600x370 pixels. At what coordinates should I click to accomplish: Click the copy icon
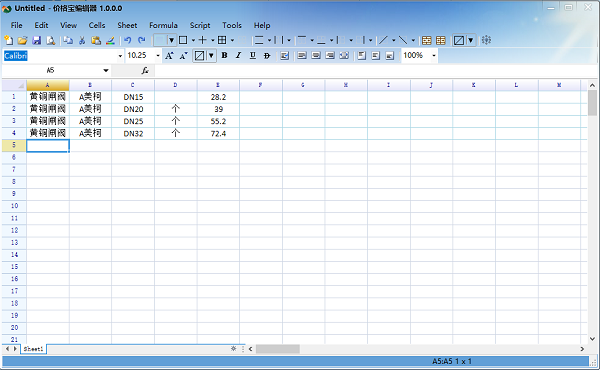pyautogui.click(x=68, y=40)
